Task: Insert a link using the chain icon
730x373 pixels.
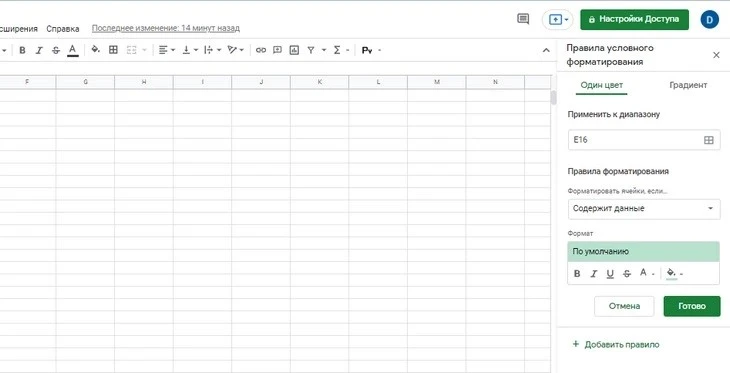Action: (261, 50)
